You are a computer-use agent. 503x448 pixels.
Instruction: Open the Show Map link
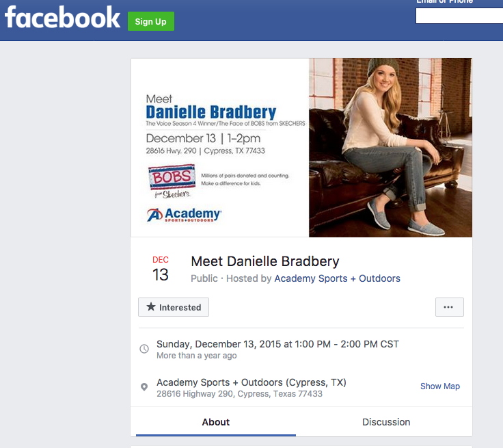440,386
